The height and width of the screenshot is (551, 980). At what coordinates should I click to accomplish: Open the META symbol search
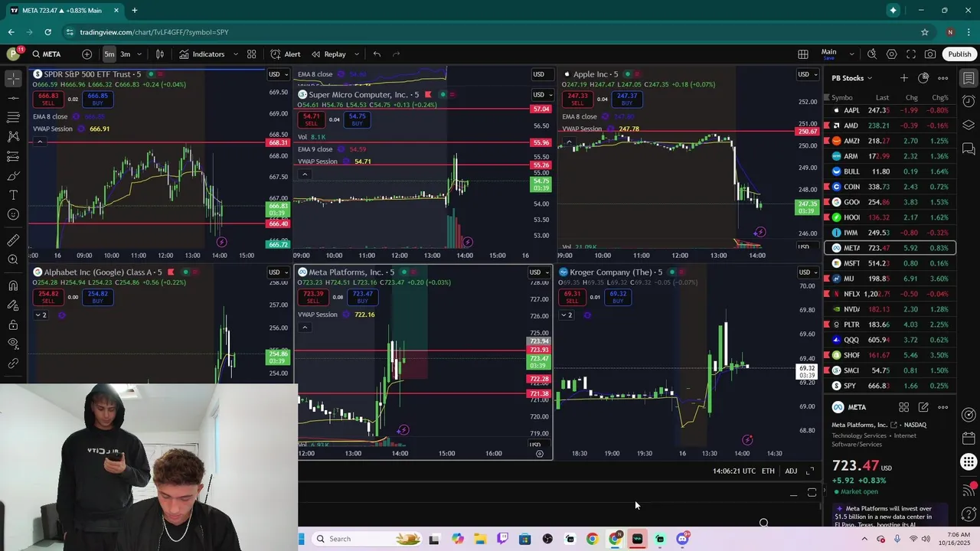(47, 54)
